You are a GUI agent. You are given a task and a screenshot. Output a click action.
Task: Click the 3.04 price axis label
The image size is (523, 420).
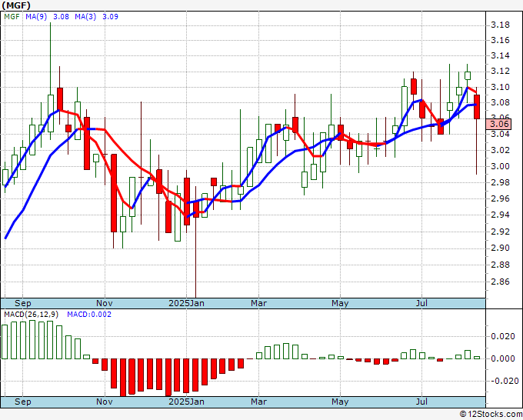(x=501, y=134)
